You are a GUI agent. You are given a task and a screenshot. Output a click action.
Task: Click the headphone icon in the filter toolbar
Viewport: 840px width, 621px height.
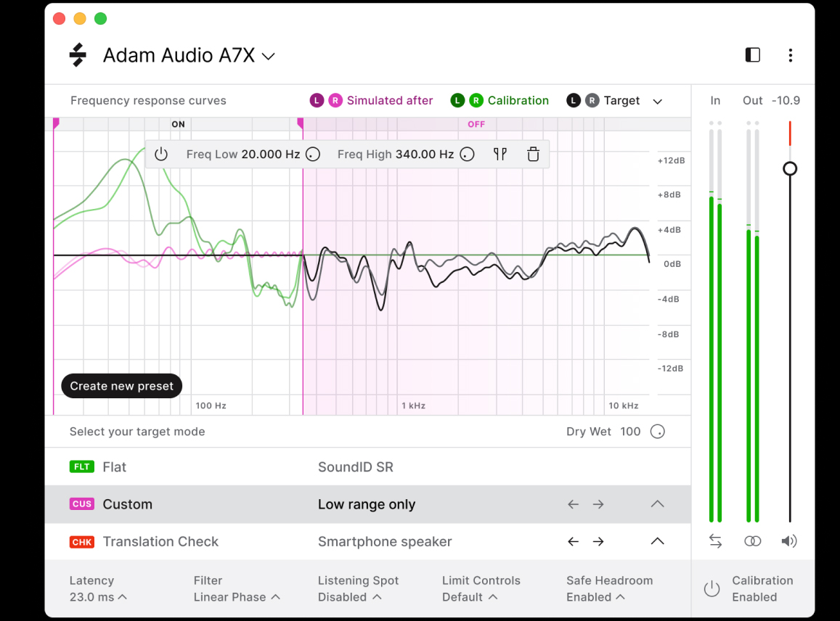500,154
